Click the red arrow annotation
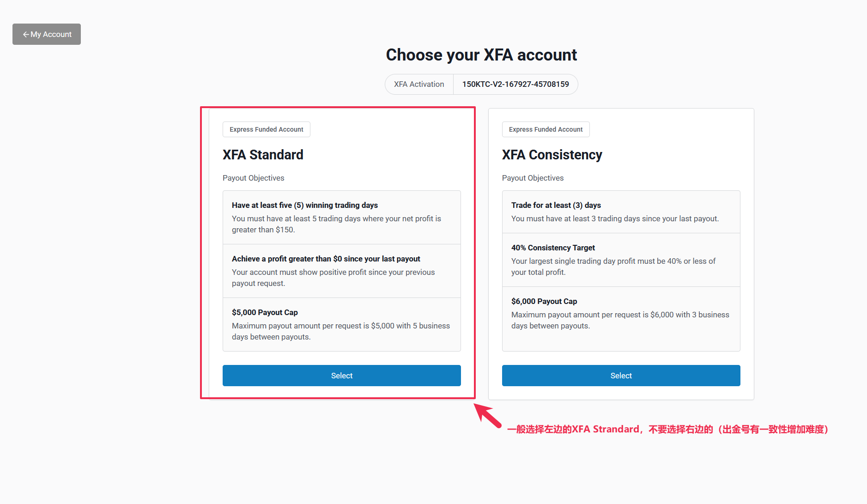 tap(488, 415)
